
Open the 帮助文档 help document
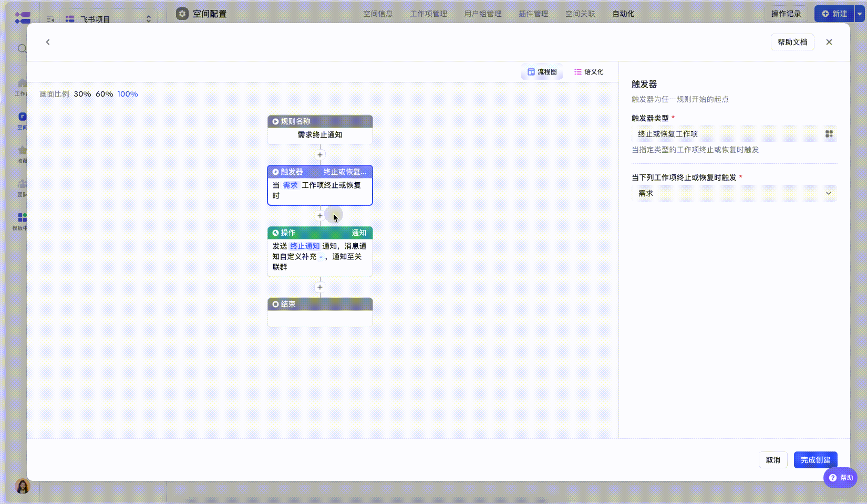click(792, 42)
